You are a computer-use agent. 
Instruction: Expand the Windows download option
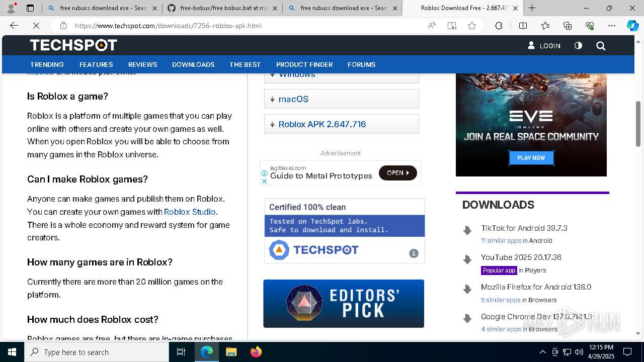(x=342, y=77)
